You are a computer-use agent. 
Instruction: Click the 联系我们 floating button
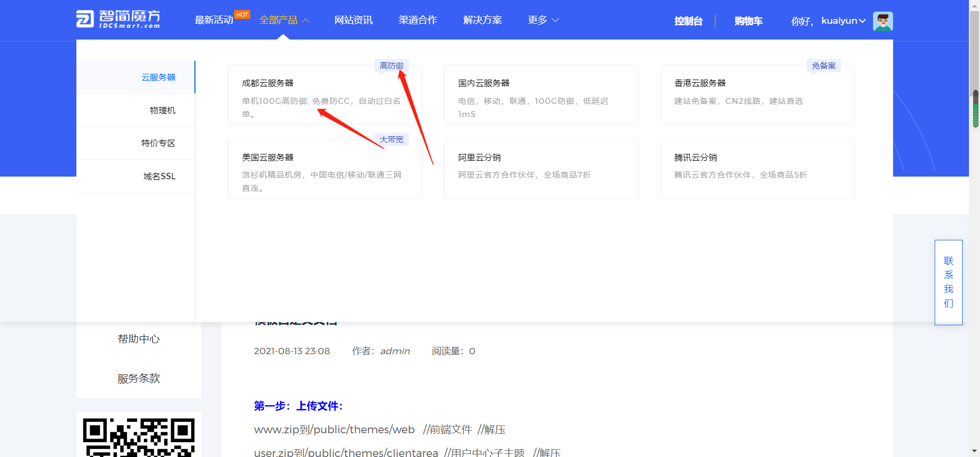(x=948, y=283)
